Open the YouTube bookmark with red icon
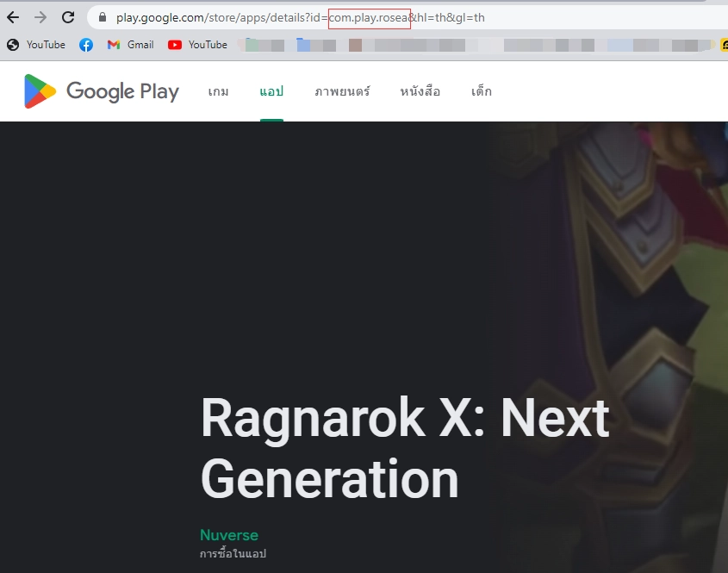This screenshot has width=728, height=573. 198,45
